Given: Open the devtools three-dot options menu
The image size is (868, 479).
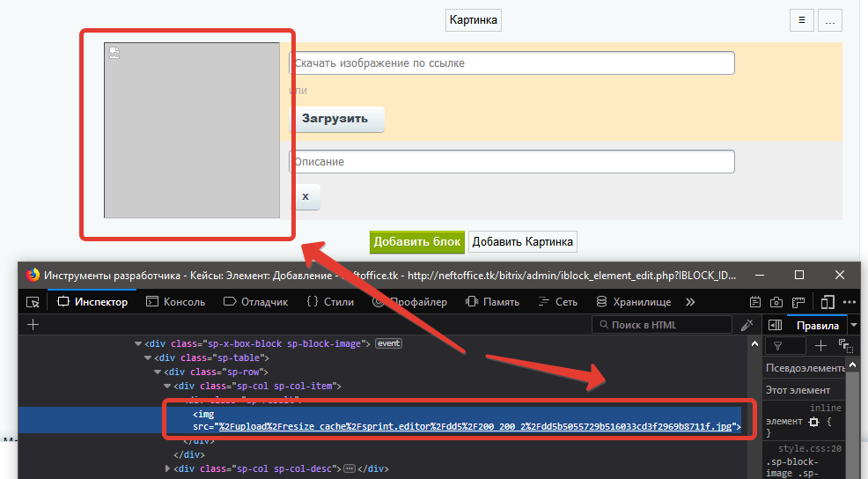Looking at the screenshot, I should (849, 302).
